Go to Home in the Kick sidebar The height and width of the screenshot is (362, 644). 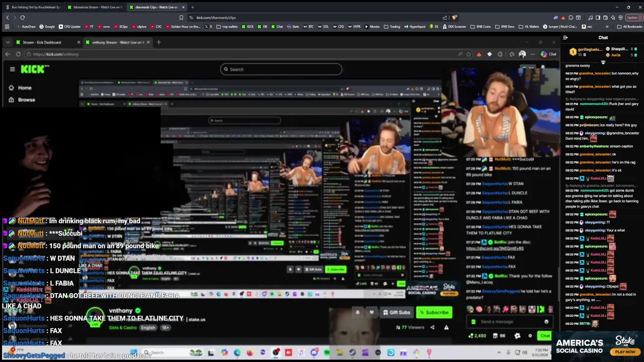(x=20, y=87)
